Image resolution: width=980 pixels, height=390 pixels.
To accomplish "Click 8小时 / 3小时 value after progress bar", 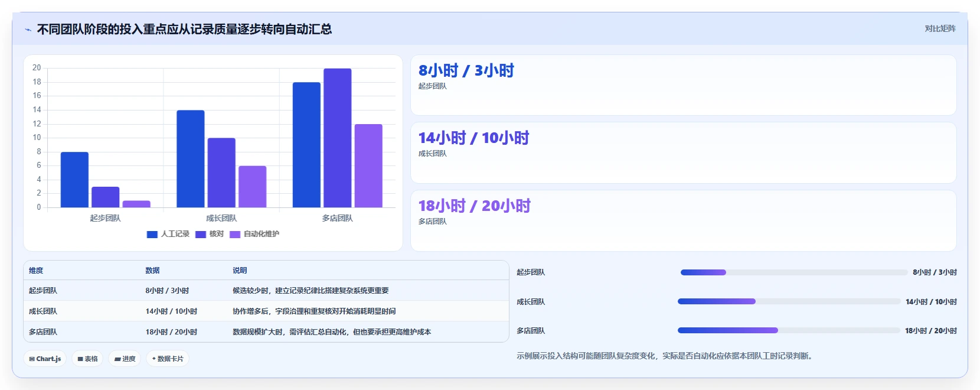I will pyautogui.click(x=935, y=272).
